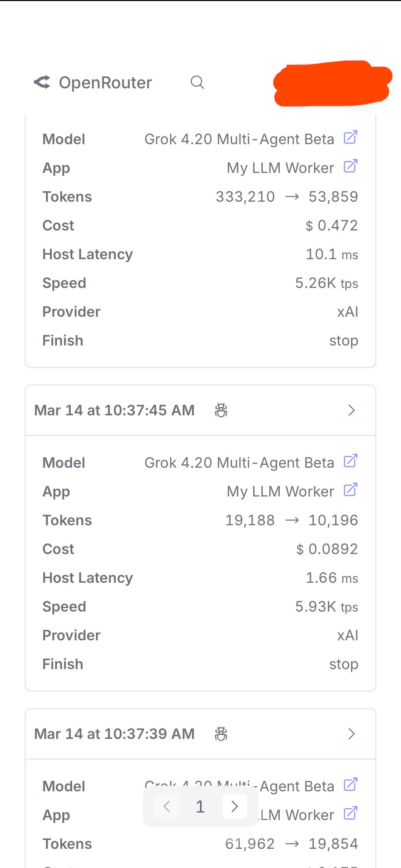
Task: Open My LLM Worker in 10:37:45 entry
Action: (280, 492)
